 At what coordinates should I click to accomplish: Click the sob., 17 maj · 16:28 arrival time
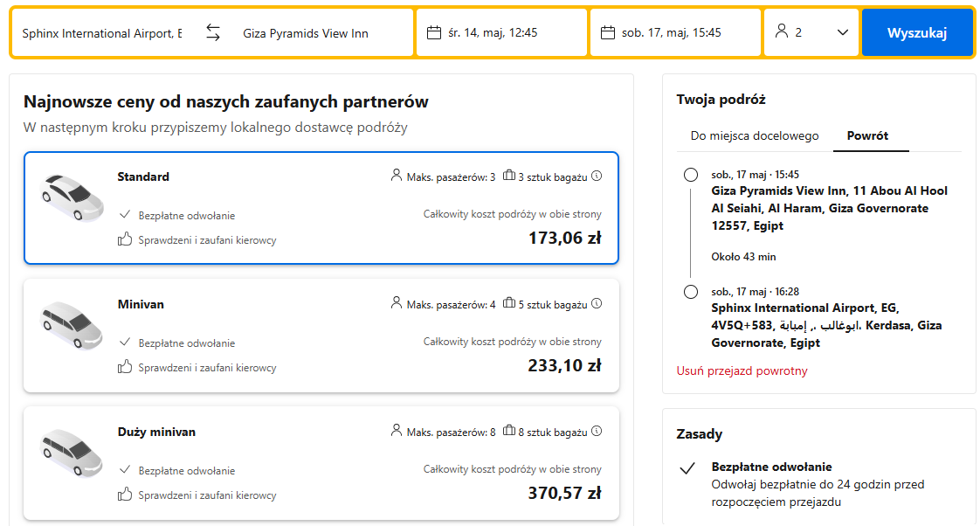pyautogui.click(x=755, y=292)
